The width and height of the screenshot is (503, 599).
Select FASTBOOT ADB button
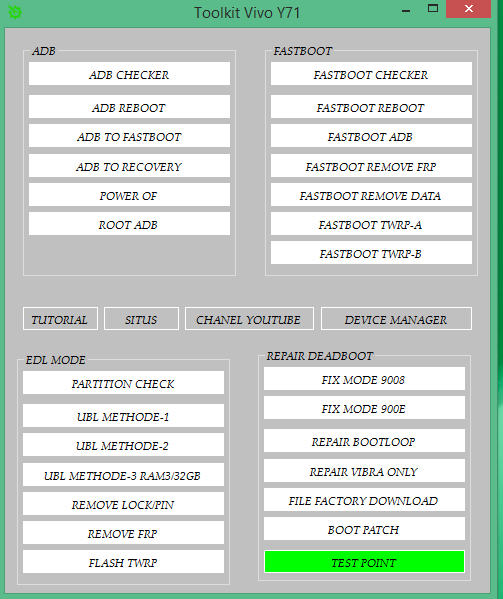coord(371,136)
